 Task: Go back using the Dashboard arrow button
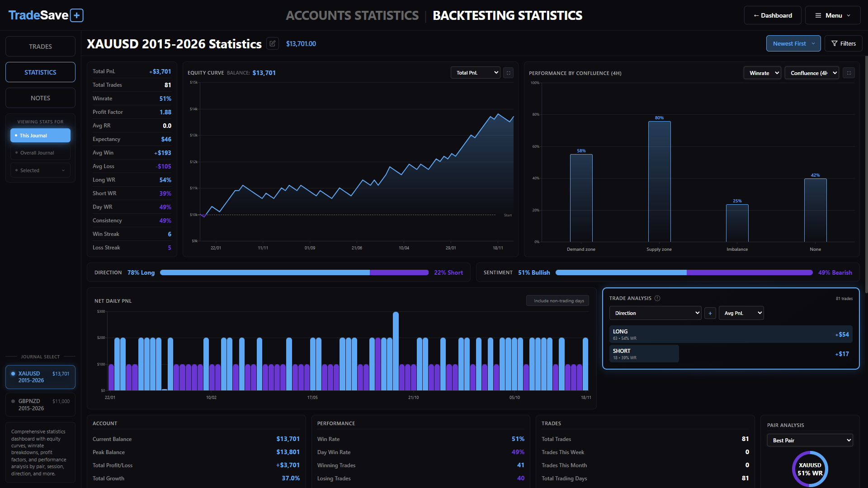click(x=772, y=15)
